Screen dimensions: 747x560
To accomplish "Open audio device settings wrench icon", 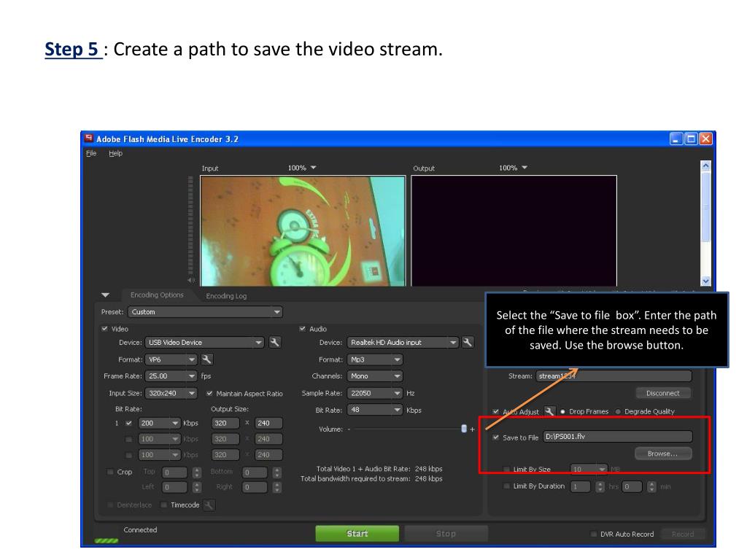I will (468, 342).
